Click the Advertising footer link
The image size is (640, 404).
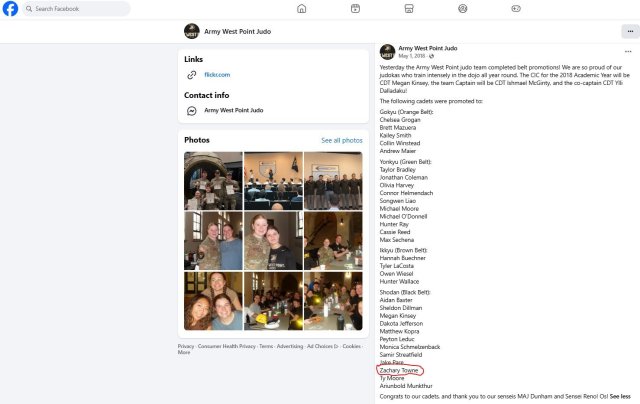pyautogui.click(x=290, y=346)
